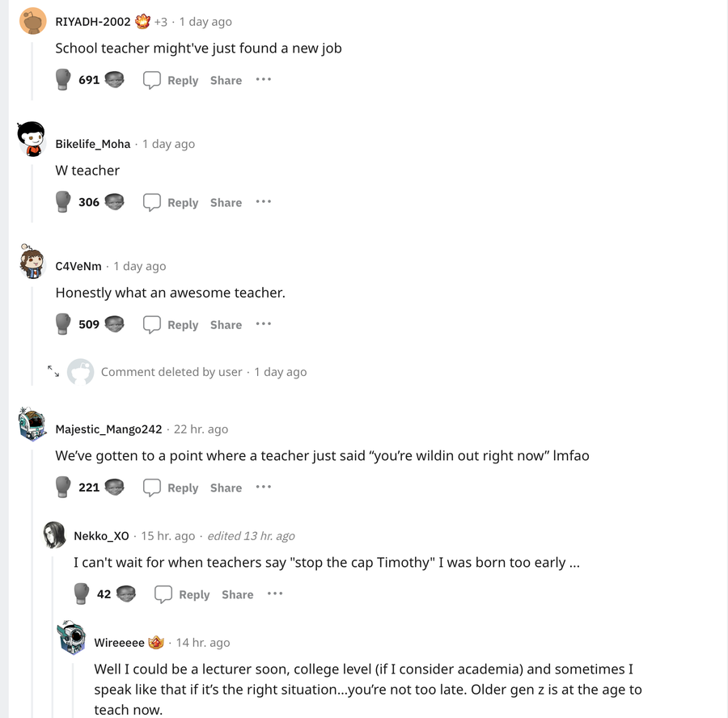Downvote the "W teacher" comment by Bikelife_Moha

pos(114,201)
